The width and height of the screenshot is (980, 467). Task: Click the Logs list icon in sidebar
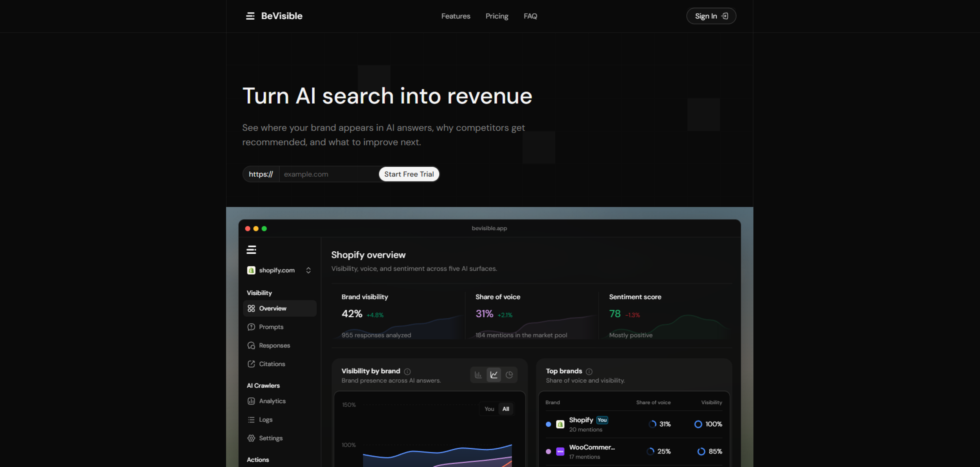tap(251, 420)
